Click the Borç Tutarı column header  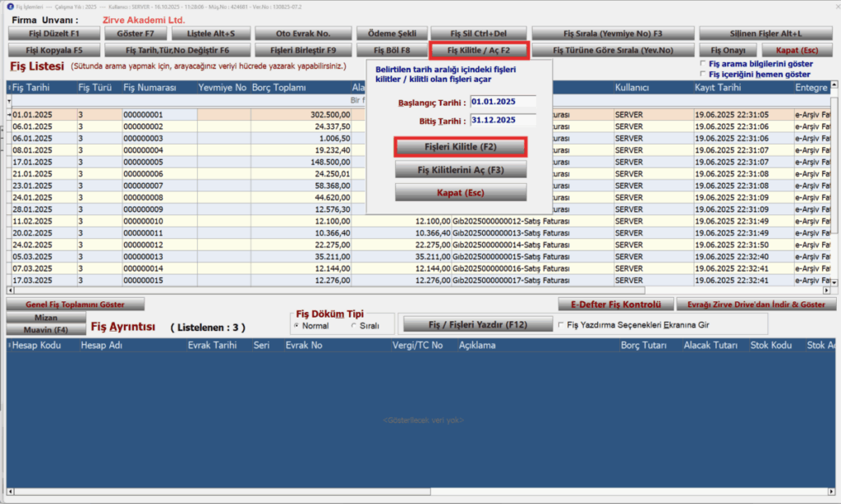[650, 346]
